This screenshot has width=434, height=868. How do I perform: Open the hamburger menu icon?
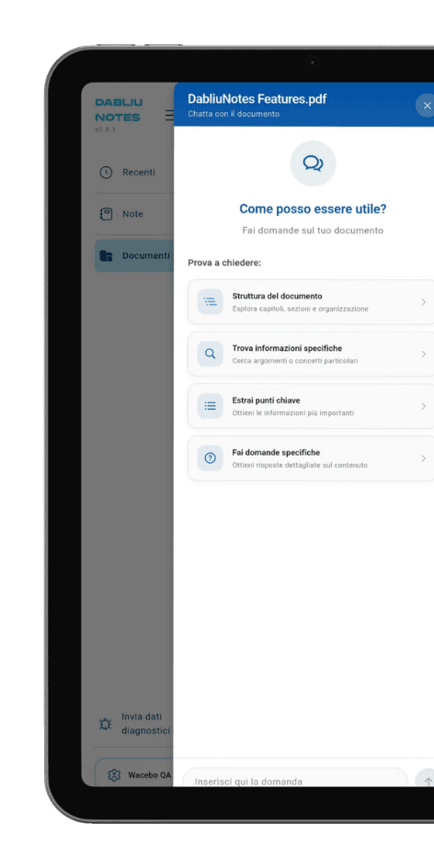point(169,115)
